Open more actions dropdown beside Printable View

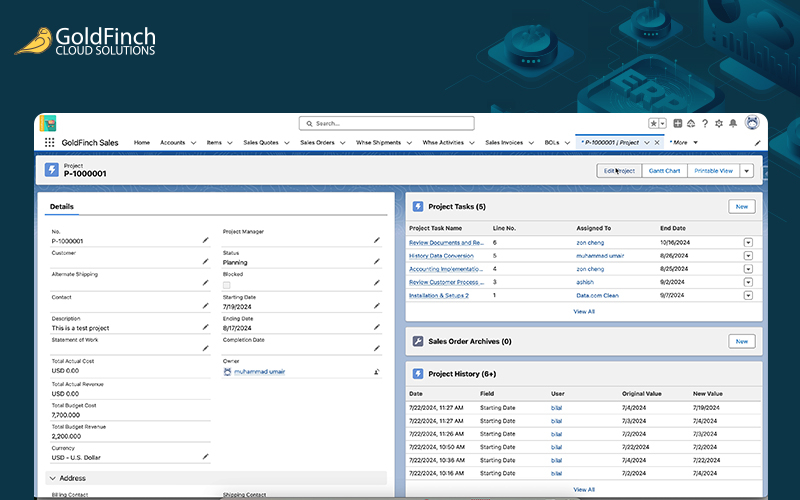pos(746,171)
